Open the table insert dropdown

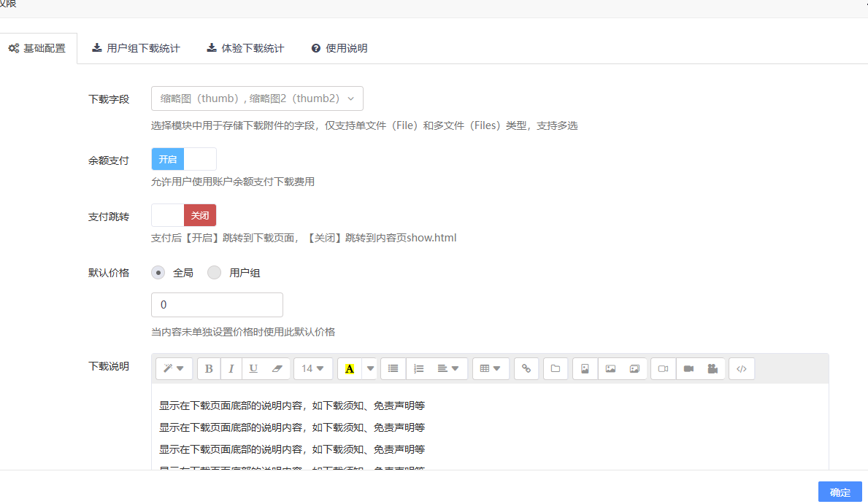pos(491,368)
